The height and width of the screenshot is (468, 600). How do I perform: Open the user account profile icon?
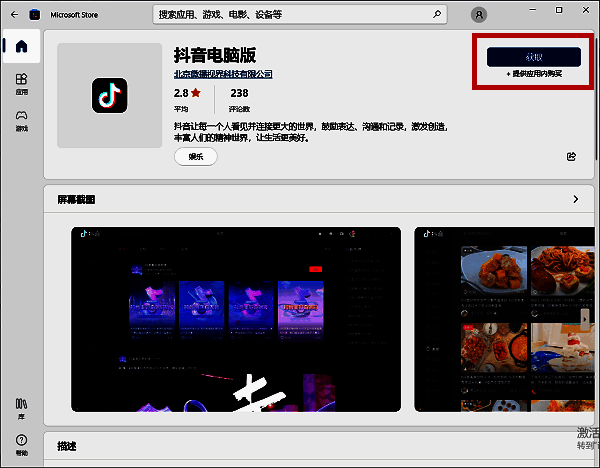tap(479, 15)
